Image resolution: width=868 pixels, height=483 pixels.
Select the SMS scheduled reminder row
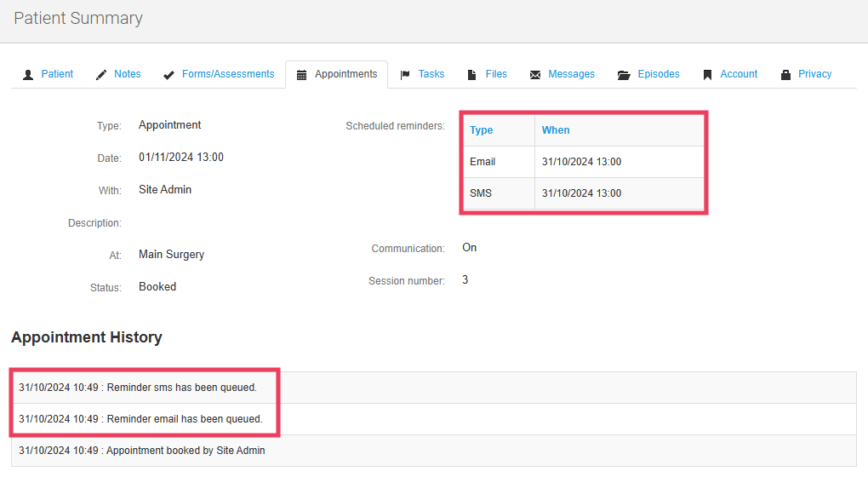click(584, 193)
